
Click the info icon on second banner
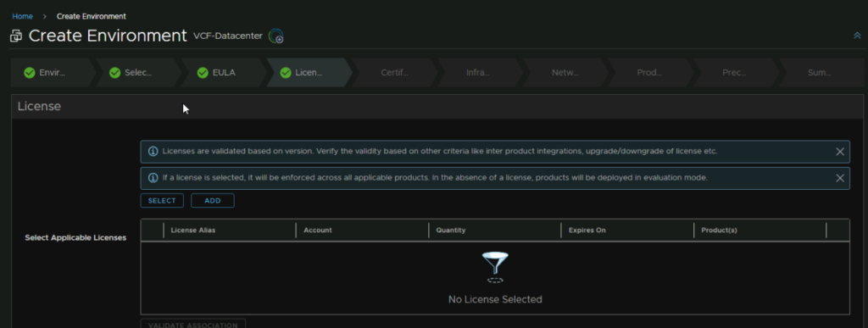click(x=153, y=178)
